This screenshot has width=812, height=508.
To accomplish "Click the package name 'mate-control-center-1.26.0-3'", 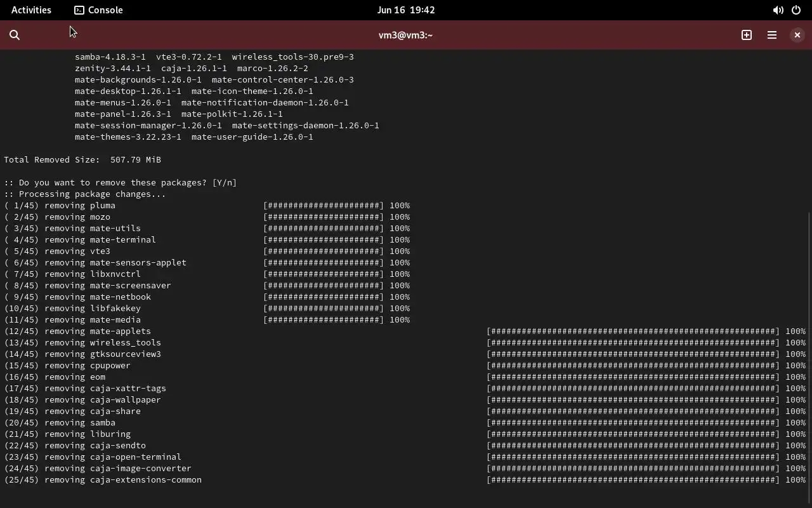I will pos(283,80).
